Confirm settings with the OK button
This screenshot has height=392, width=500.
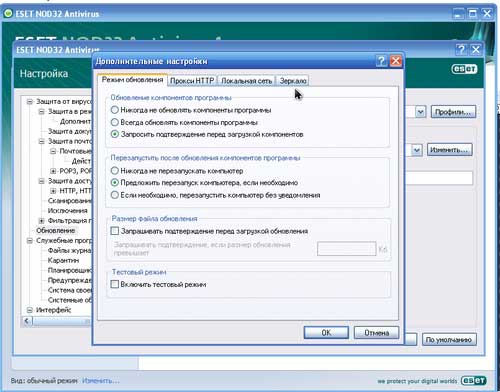326,333
